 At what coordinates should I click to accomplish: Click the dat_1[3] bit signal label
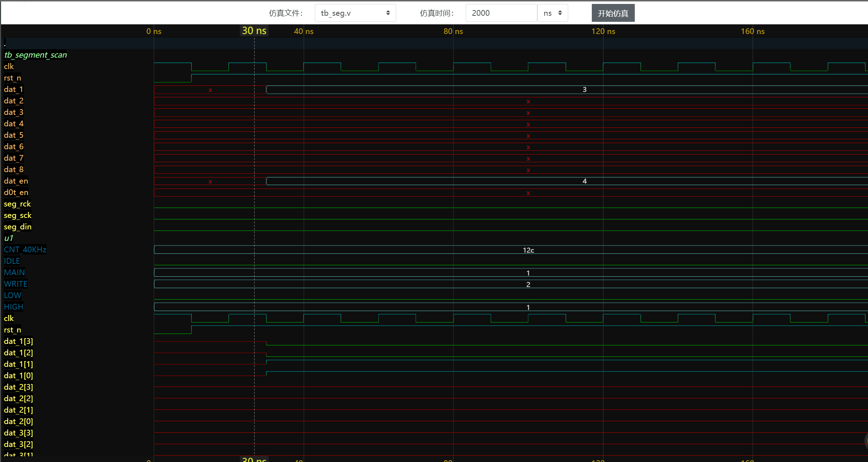coord(18,341)
